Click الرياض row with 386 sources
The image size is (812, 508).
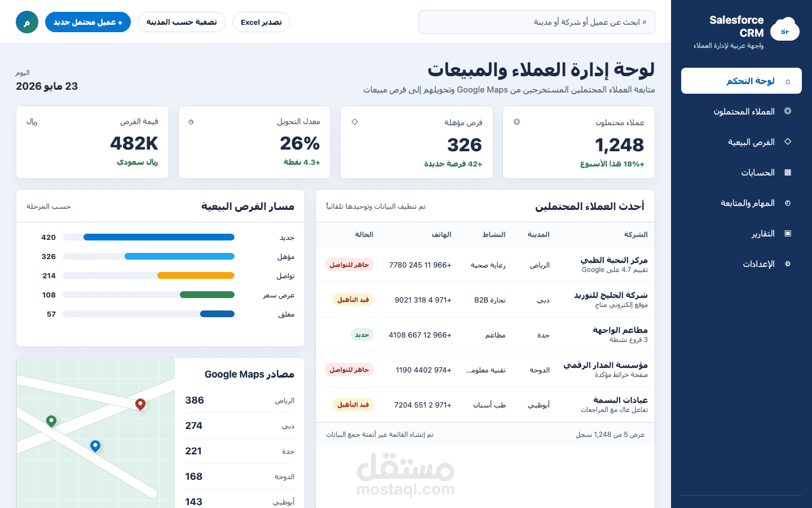(240, 400)
